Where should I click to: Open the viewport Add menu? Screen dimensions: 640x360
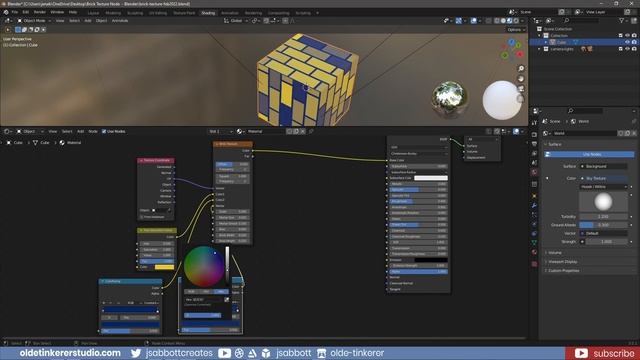[x=88, y=20]
